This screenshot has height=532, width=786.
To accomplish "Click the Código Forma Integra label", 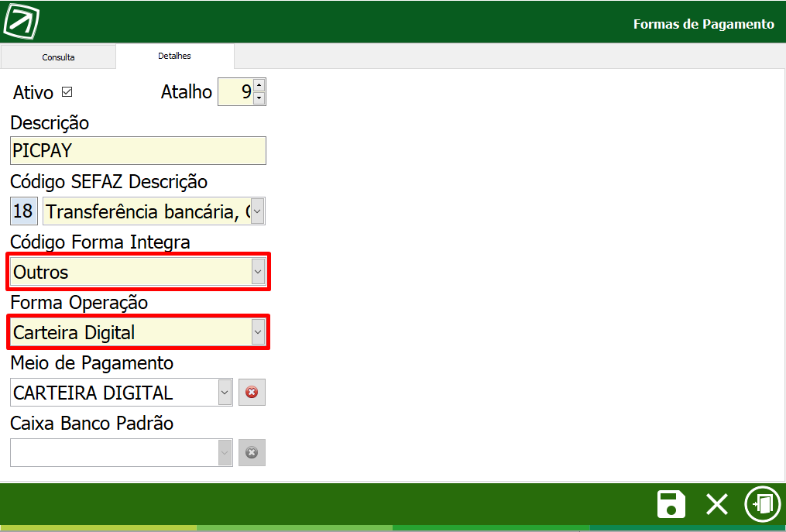I will click(x=100, y=242).
